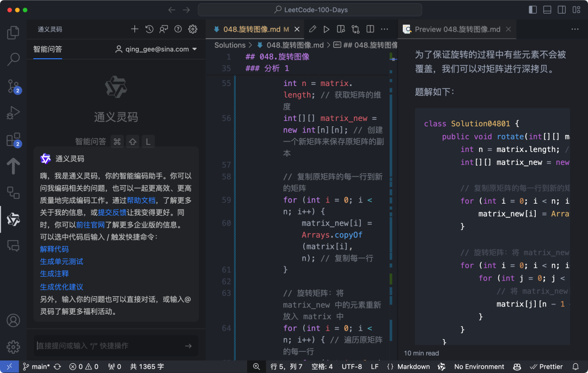Toggle bottom panel layout button
The width and height of the screenshot is (588, 373).
coord(547,10)
